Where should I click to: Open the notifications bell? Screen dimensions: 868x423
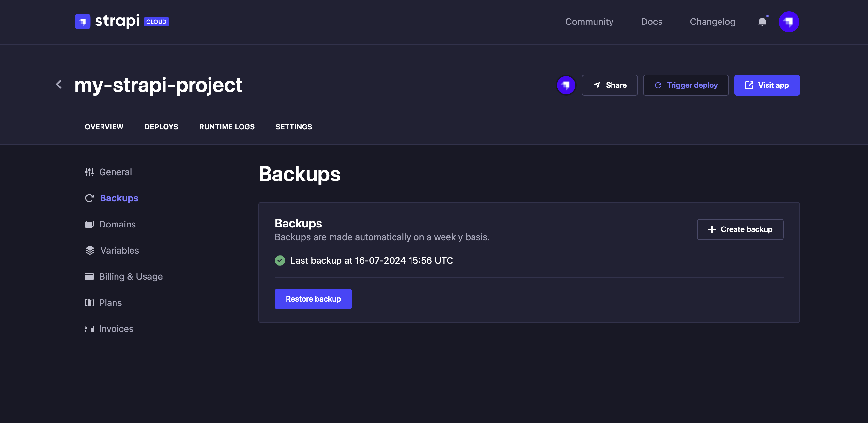pyautogui.click(x=762, y=22)
